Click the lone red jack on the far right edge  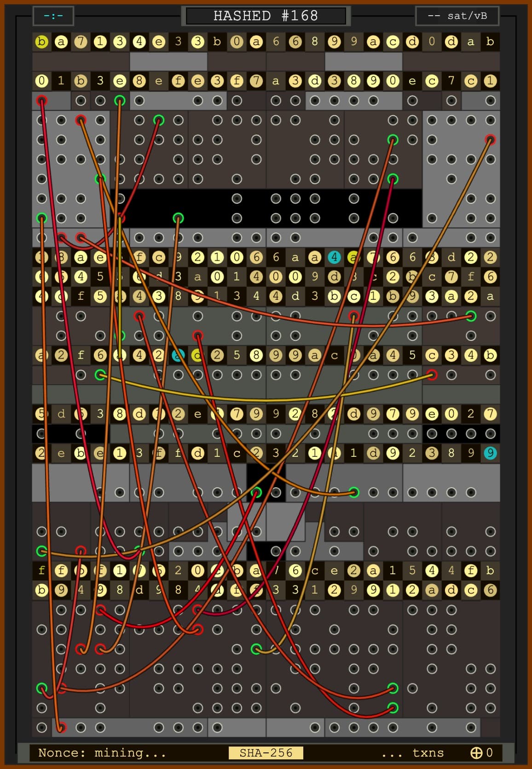(x=490, y=140)
